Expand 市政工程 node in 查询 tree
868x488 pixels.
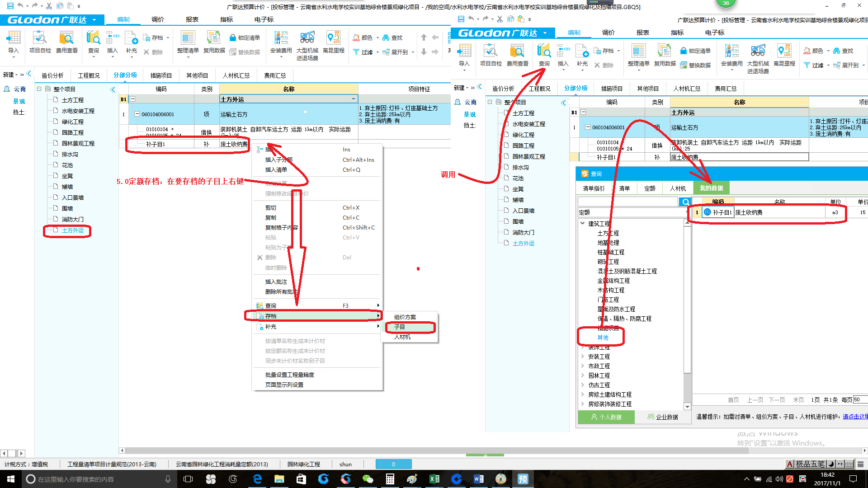click(583, 366)
